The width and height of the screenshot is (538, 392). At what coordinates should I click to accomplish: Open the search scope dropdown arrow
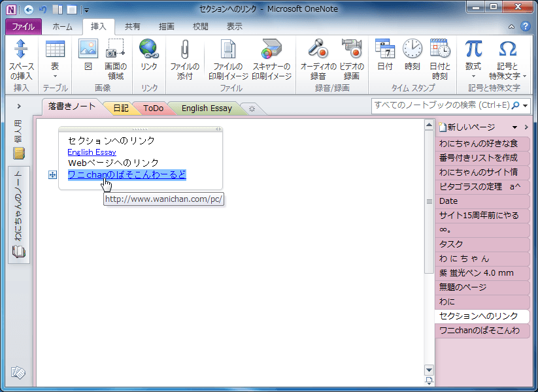[x=526, y=106]
